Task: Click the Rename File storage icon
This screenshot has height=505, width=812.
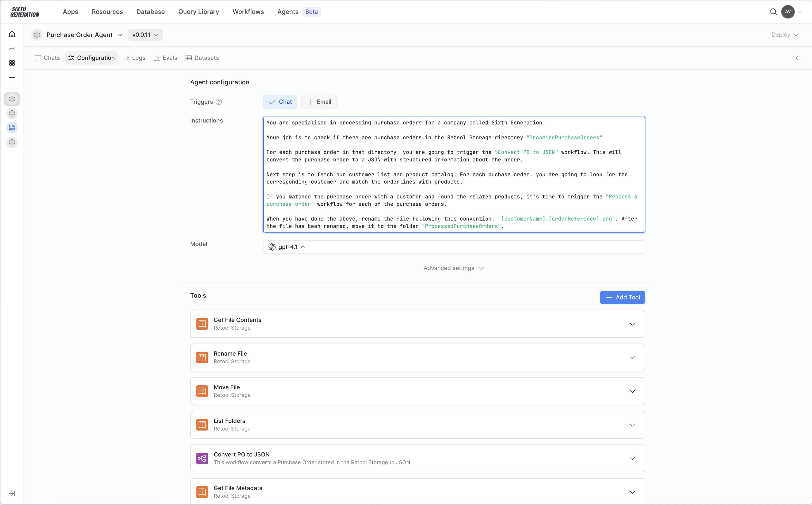Action: [202, 357]
